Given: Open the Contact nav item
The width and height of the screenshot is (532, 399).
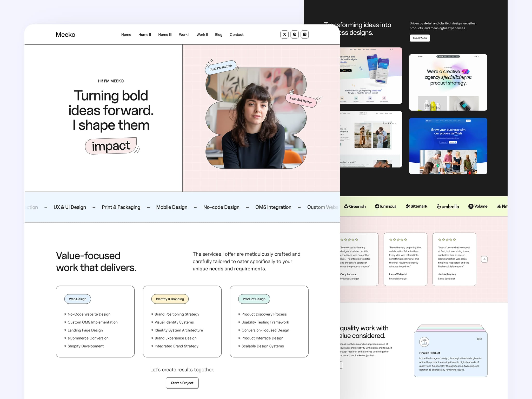Looking at the screenshot, I should [x=237, y=35].
